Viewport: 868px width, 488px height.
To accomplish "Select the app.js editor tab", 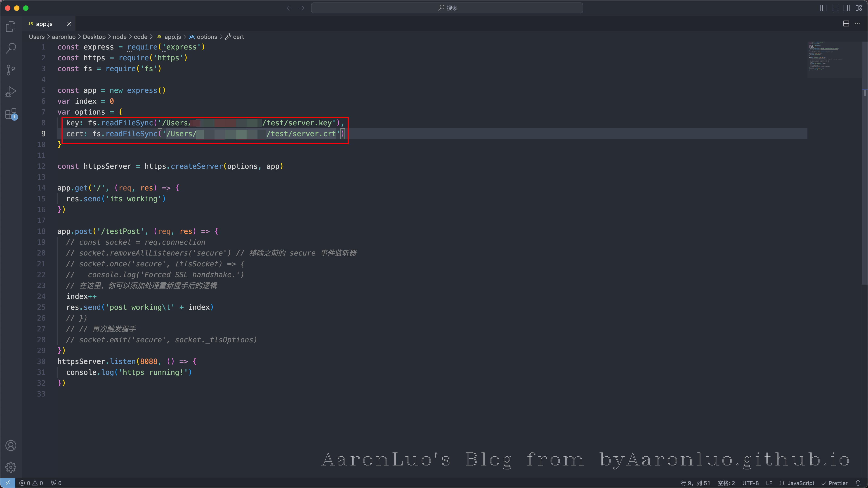I will click(44, 24).
